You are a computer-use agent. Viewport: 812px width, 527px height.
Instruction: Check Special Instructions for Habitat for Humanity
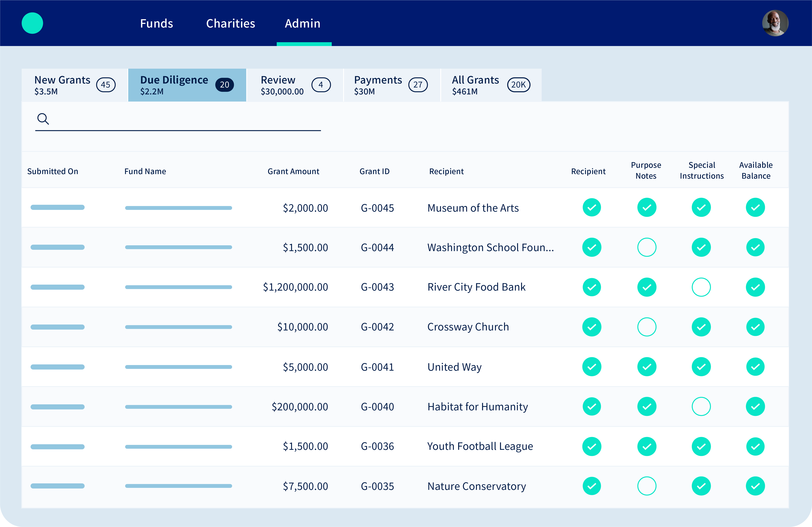click(x=701, y=407)
